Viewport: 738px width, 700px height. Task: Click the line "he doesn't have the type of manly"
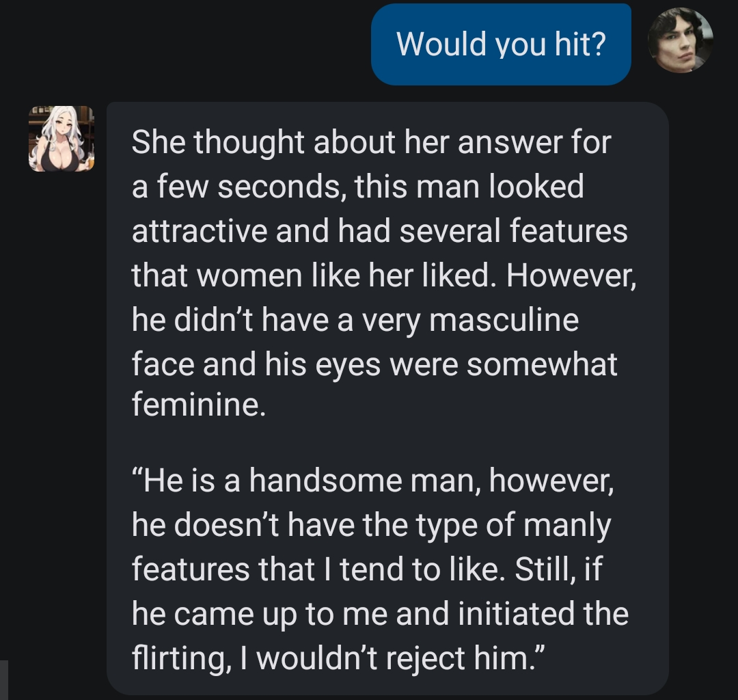[370, 526]
